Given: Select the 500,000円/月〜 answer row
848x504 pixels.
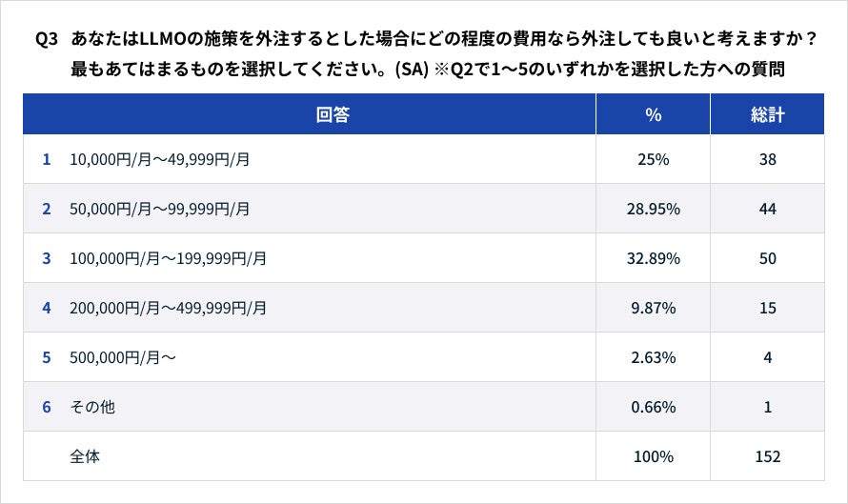Looking at the screenshot, I should pyautogui.click(x=123, y=357).
